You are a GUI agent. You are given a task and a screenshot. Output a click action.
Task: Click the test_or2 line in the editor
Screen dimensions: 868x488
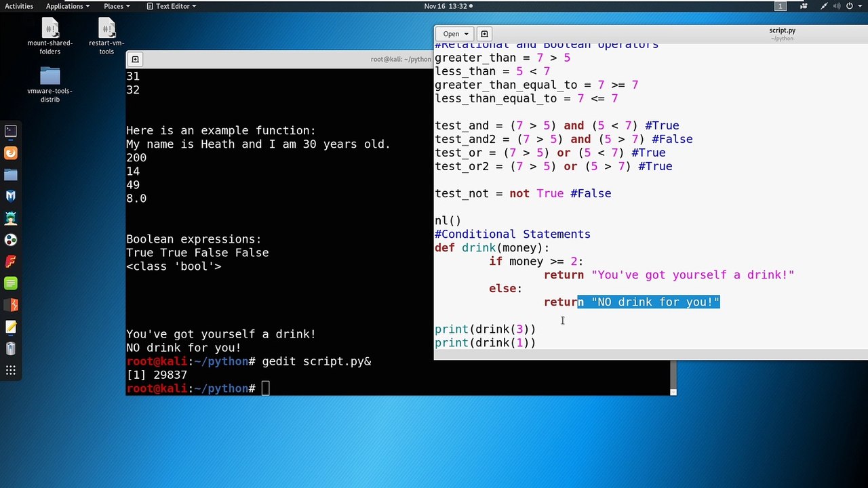[553, 167]
